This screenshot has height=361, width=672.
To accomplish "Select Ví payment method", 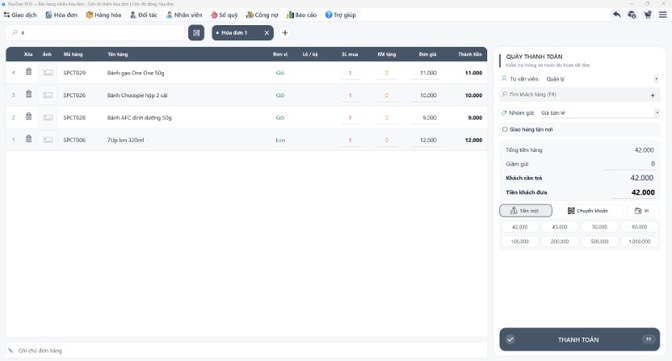I will pyautogui.click(x=642, y=211).
